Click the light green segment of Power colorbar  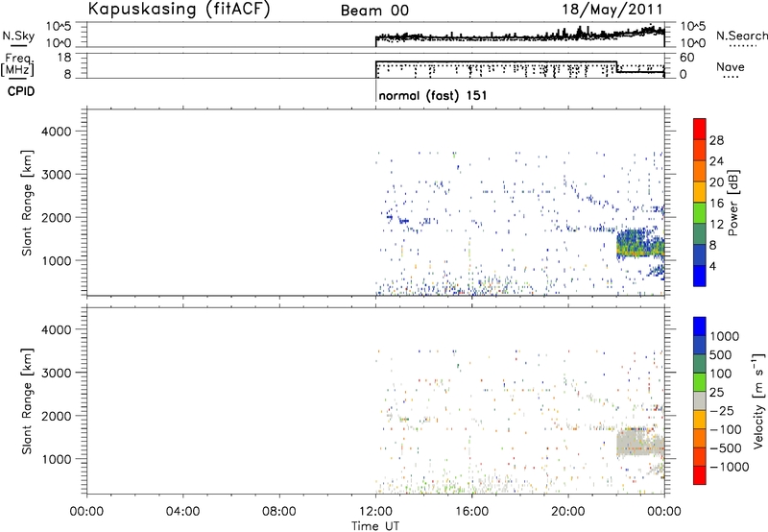700,213
